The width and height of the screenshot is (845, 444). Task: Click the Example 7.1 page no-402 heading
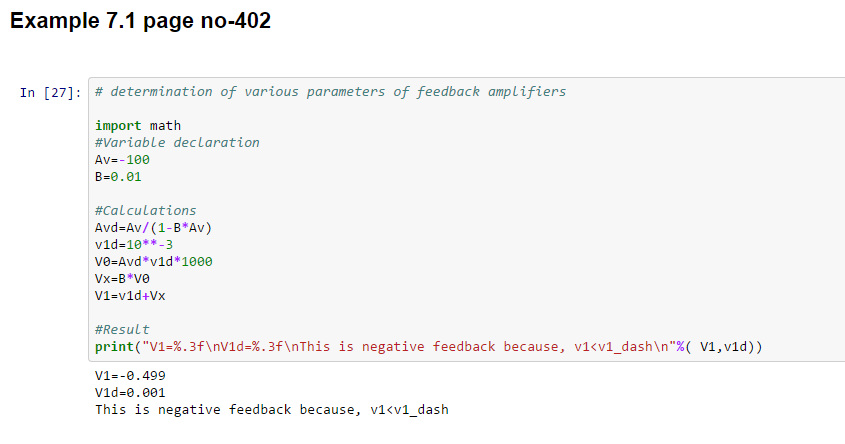tap(140, 21)
